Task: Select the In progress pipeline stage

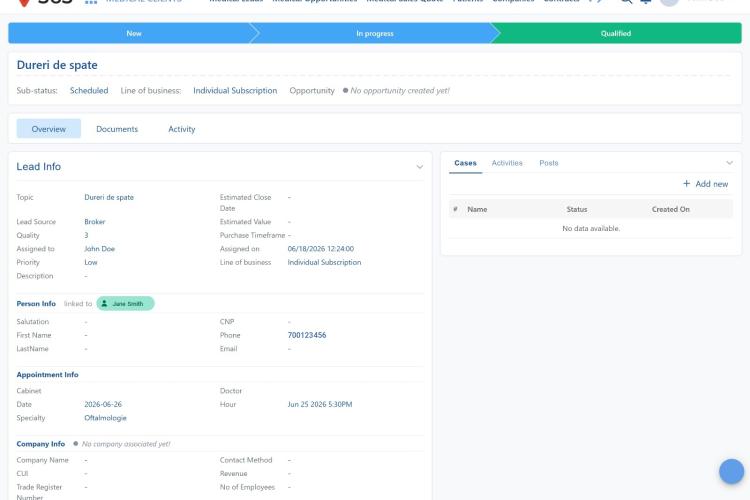Action: click(x=375, y=33)
